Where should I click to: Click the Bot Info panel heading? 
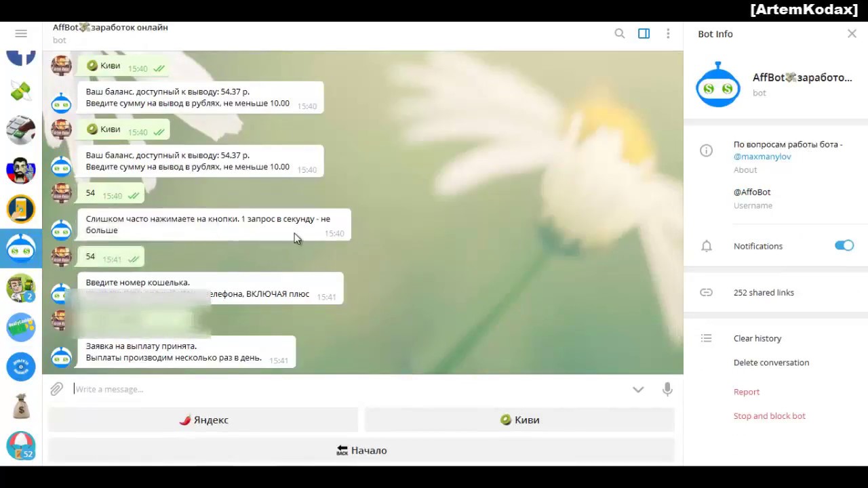pos(715,34)
